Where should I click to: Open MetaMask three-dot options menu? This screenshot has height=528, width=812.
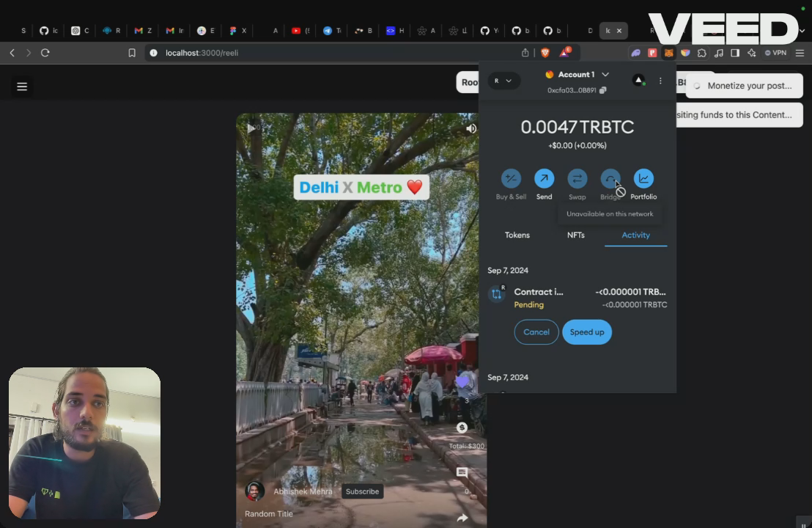pos(660,81)
